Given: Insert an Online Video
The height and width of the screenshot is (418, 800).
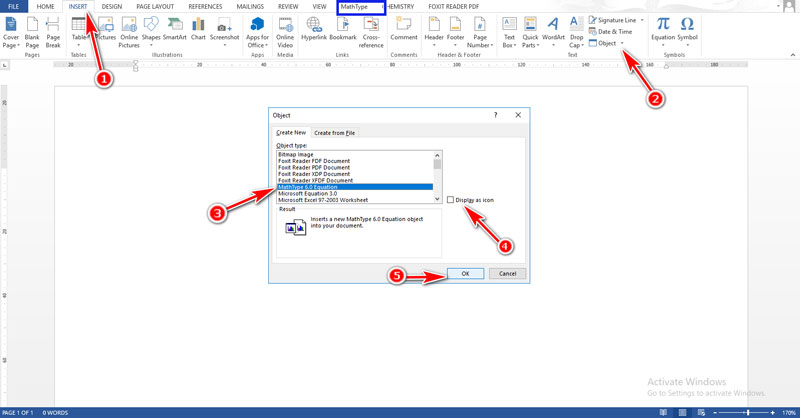Looking at the screenshot, I should pos(285,32).
